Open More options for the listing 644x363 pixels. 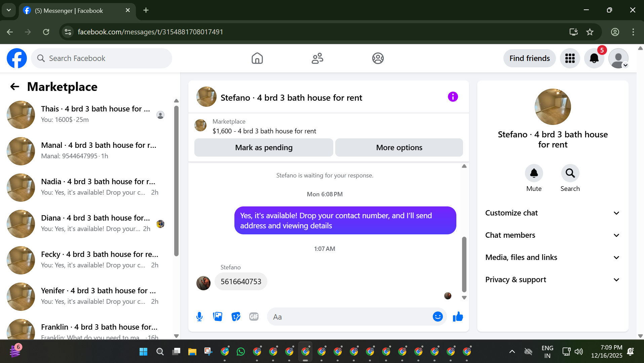tap(399, 147)
